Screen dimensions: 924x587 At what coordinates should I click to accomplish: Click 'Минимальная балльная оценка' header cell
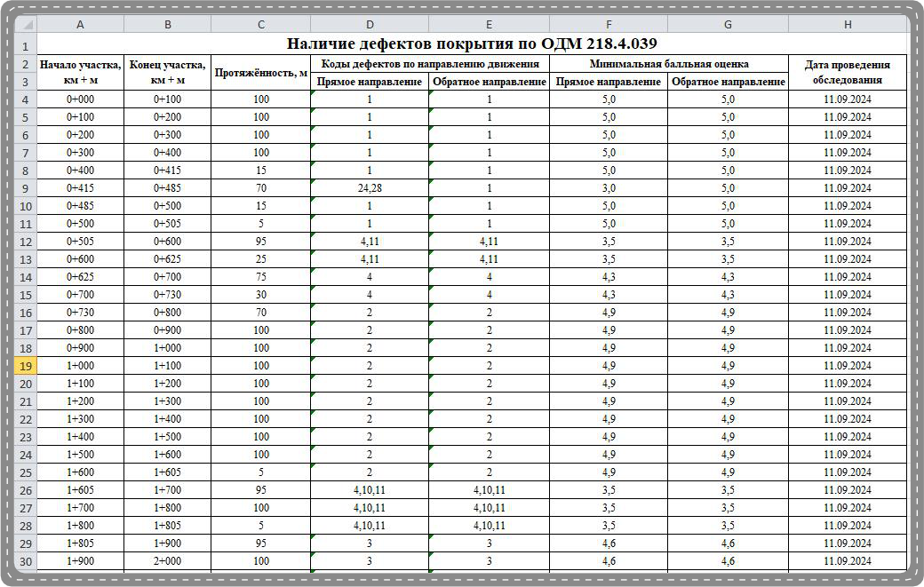pyautogui.click(x=669, y=64)
